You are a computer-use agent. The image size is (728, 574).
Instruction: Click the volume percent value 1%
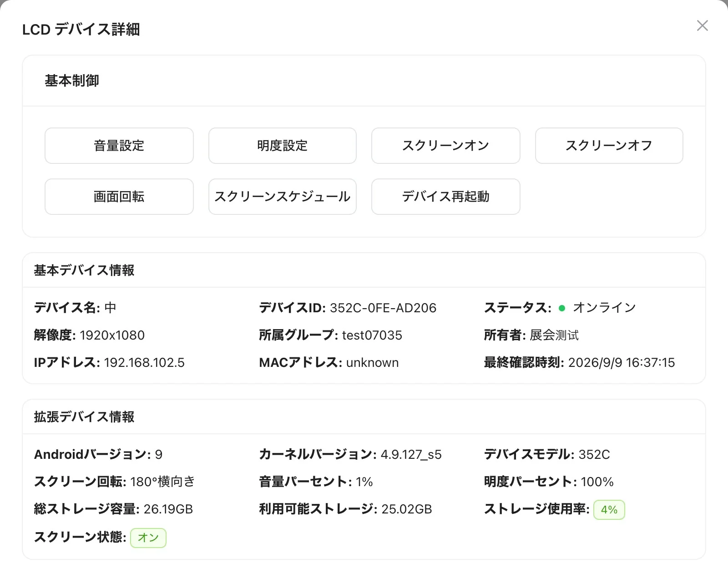[x=364, y=482]
